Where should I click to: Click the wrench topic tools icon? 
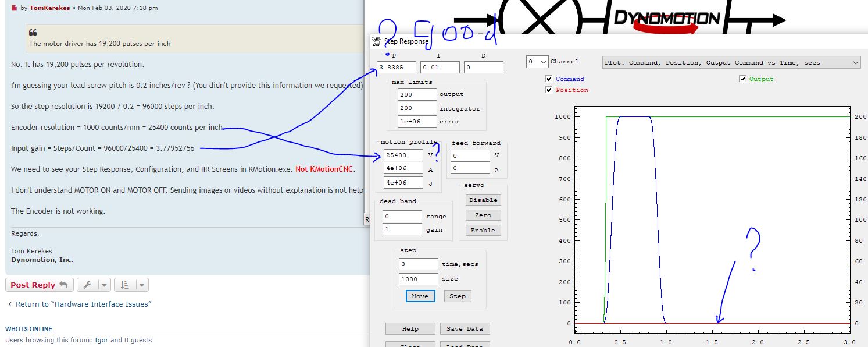click(x=87, y=285)
